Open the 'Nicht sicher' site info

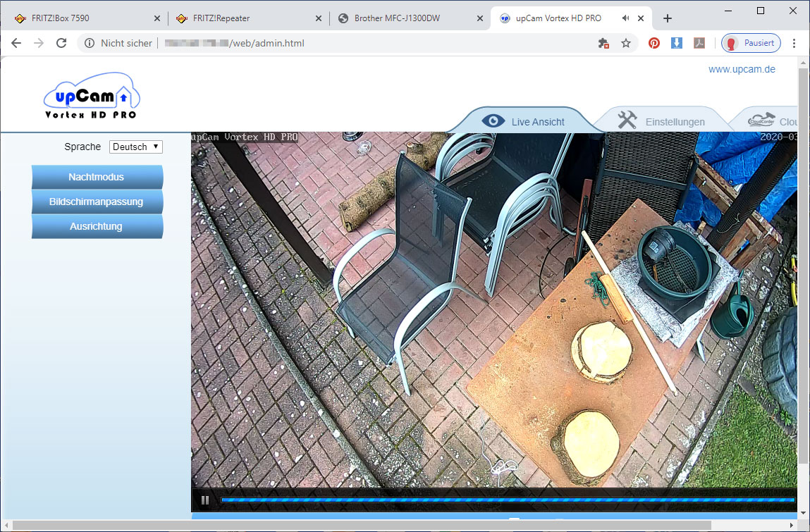pos(119,43)
